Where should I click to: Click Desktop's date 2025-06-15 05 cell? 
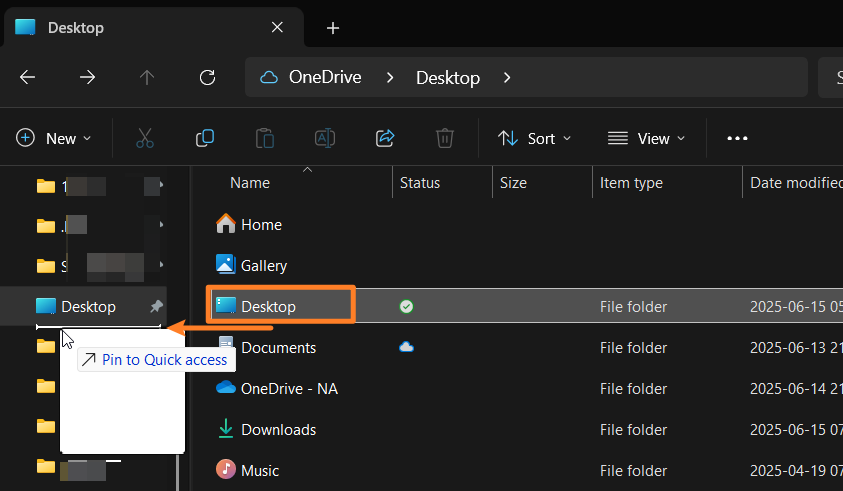(796, 307)
